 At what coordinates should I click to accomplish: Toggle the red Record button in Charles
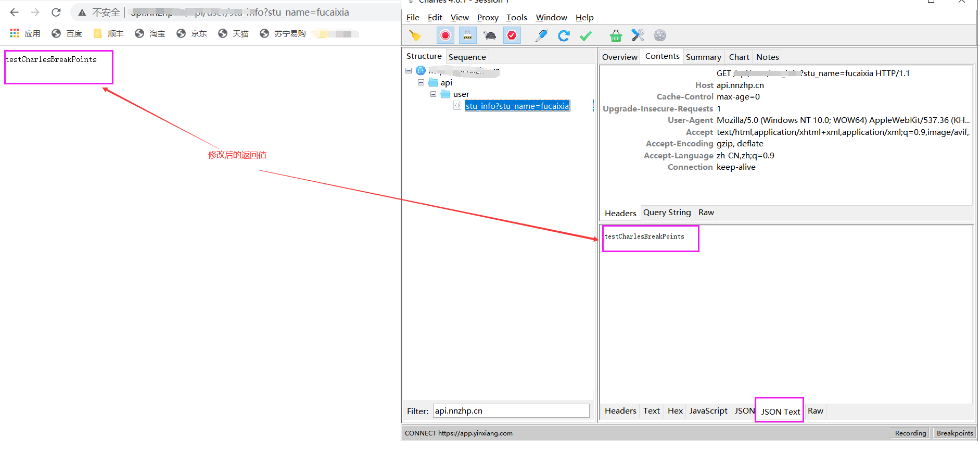click(446, 35)
